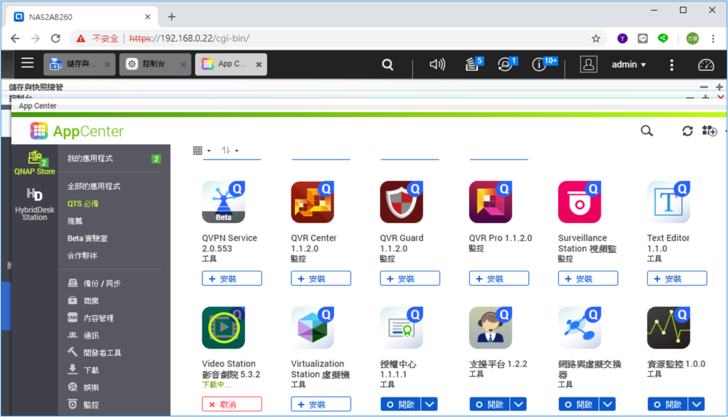728x417 pixels.
Task: Open the admin user dropdown
Action: click(x=629, y=65)
